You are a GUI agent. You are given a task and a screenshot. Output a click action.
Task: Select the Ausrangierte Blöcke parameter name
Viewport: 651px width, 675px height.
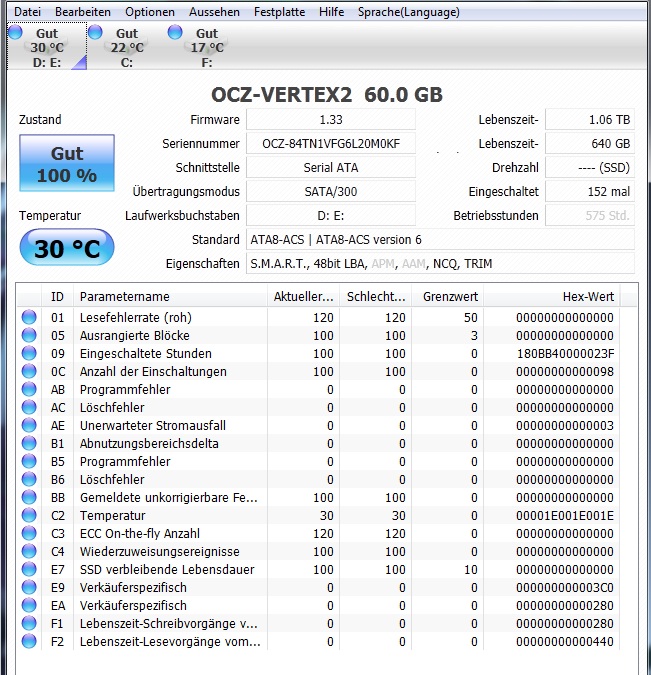(x=135, y=335)
